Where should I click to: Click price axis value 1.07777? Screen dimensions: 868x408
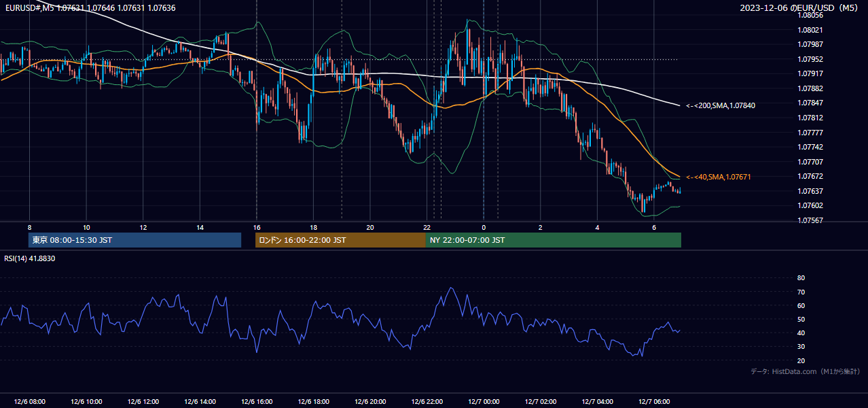[811, 133]
